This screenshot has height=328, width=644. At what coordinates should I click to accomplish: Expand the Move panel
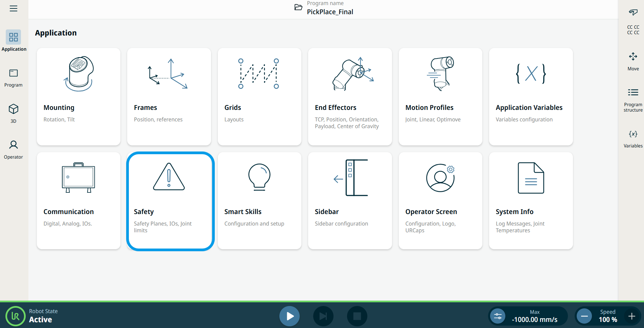tap(633, 61)
